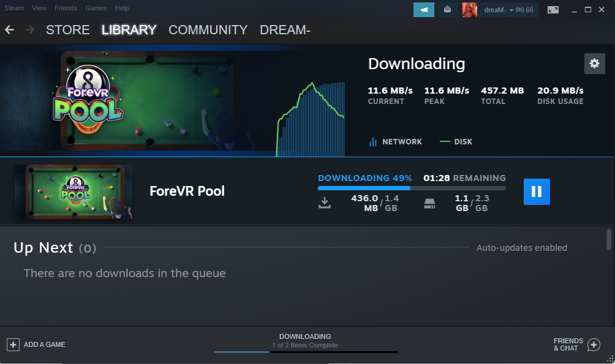Open Steam announcements via the megaphone icon
Image resolution: width=615 pixels, height=364 pixels.
click(x=423, y=10)
